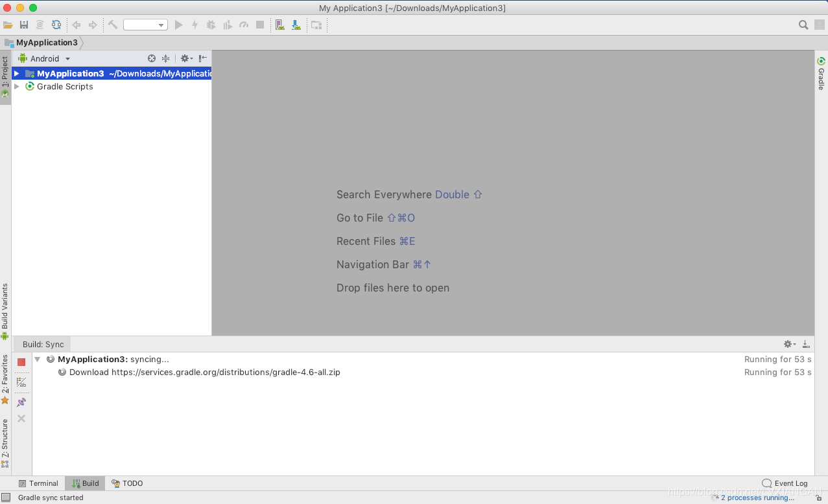Collapse the MyApplication3: syncing node

pos(38,360)
